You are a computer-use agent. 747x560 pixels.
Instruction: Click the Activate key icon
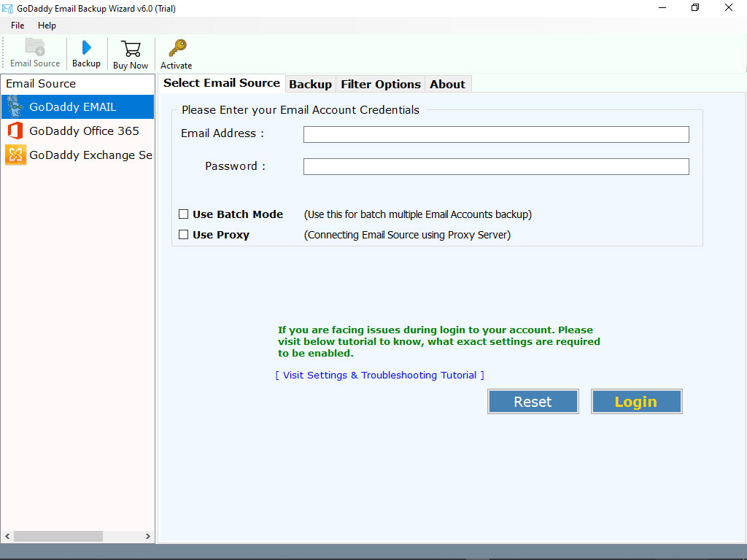pyautogui.click(x=177, y=48)
